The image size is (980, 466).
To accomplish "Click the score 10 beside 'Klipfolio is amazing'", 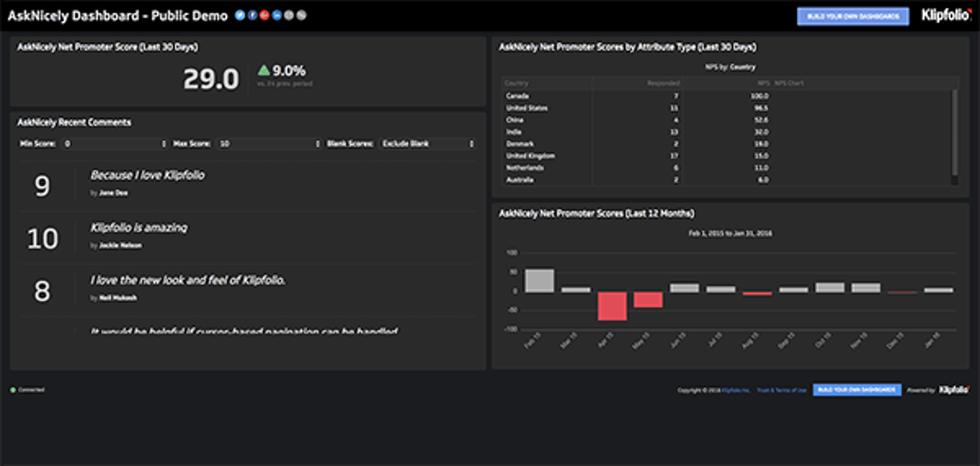I will pyautogui.click(x=42, y=239).
